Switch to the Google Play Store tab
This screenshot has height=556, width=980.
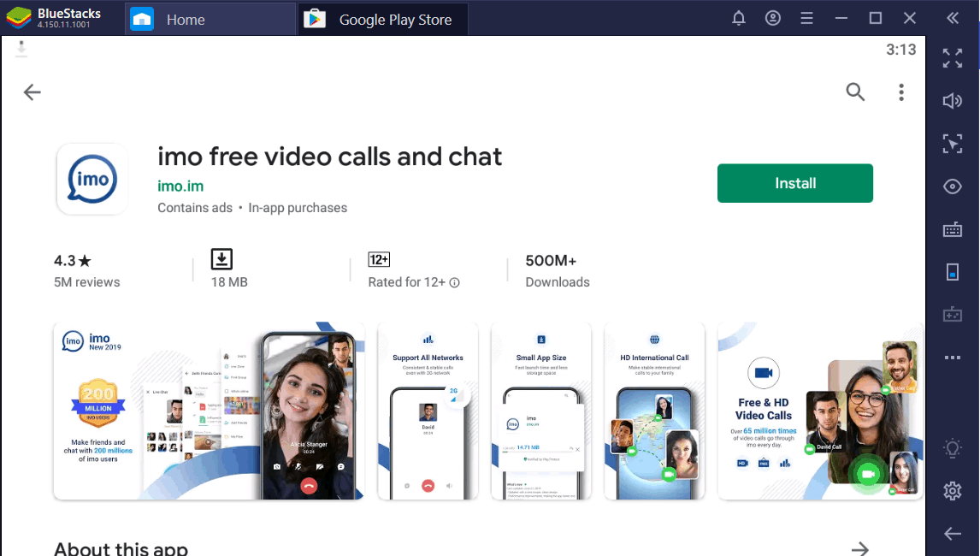pos(382,20)
